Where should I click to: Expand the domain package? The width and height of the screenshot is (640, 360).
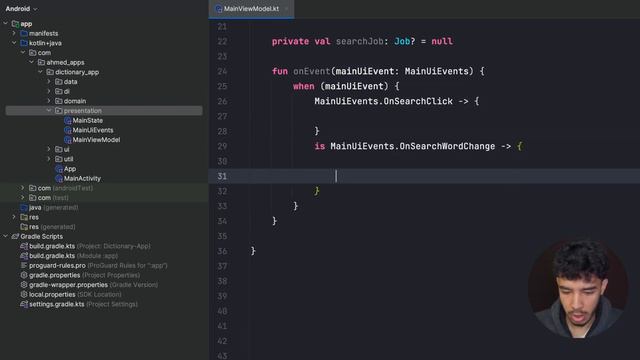click(x=49, y=101)
